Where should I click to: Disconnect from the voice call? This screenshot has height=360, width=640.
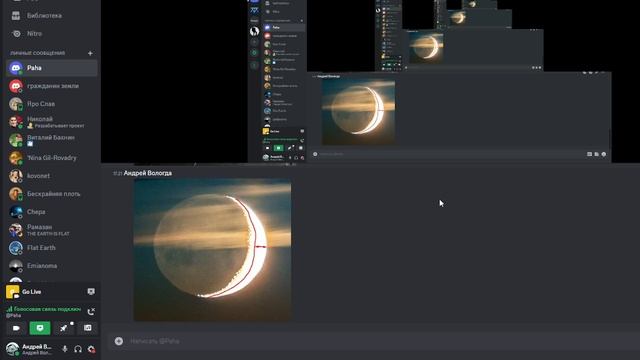(91, 312)
